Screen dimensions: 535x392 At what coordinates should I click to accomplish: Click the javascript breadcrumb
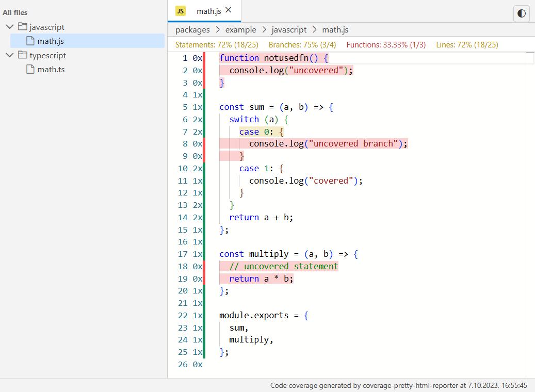(289, 30)
